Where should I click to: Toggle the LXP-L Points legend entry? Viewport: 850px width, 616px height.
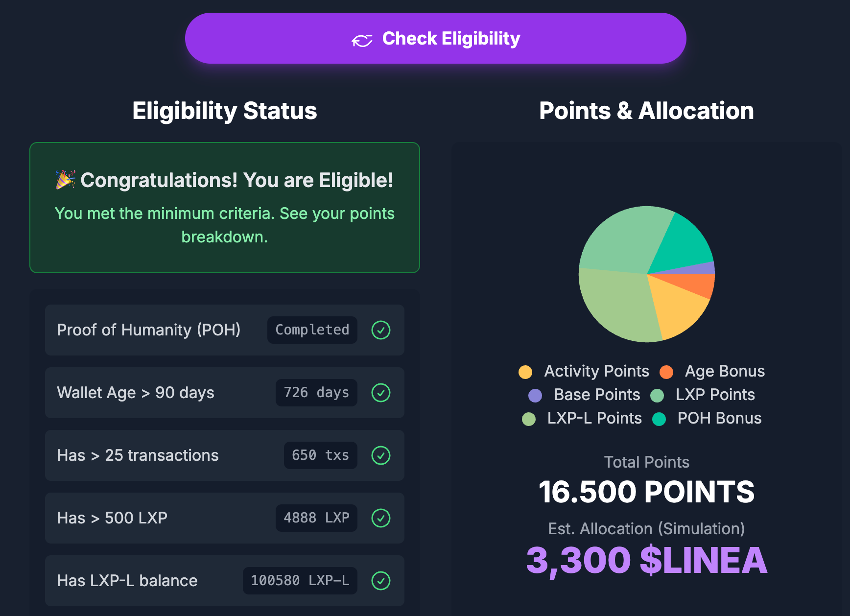tap(582, 418)
